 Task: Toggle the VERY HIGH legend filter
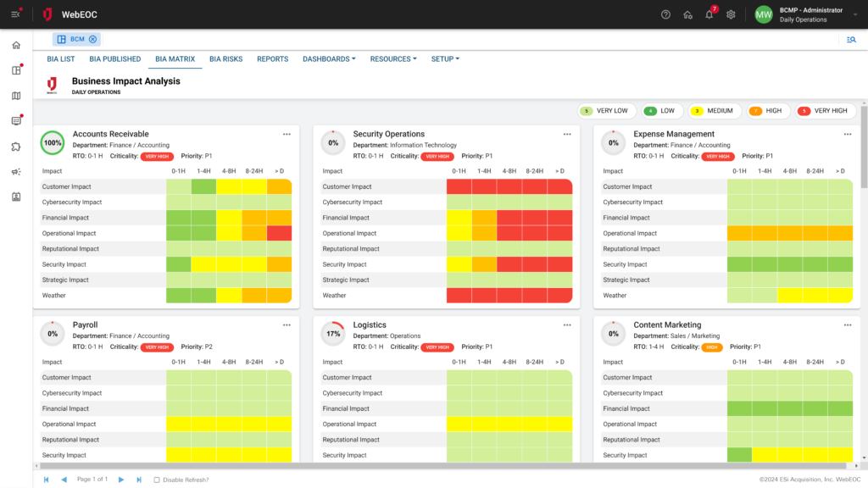[826, 111]
